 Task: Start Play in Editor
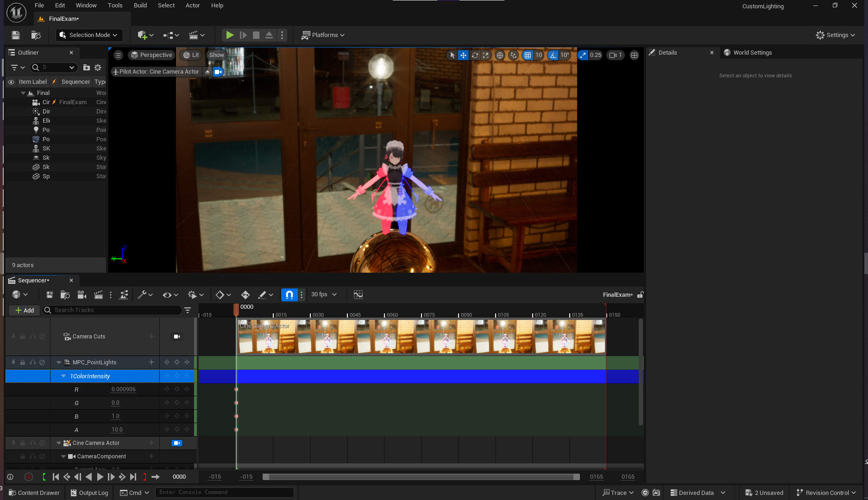(229, 35)
